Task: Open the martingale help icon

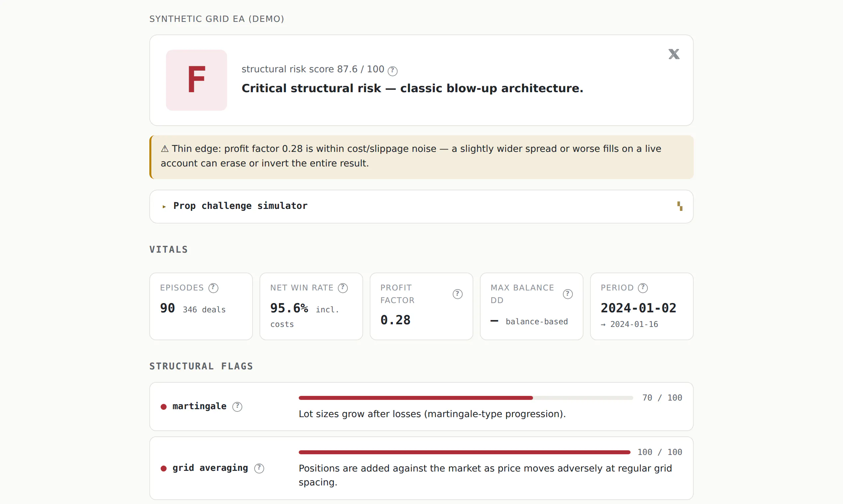Action: tap(237, 407)
